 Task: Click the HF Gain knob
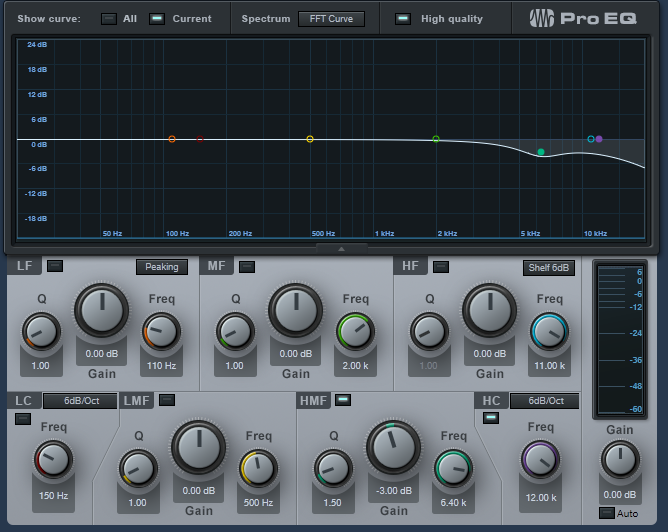[x=490, y=310]
